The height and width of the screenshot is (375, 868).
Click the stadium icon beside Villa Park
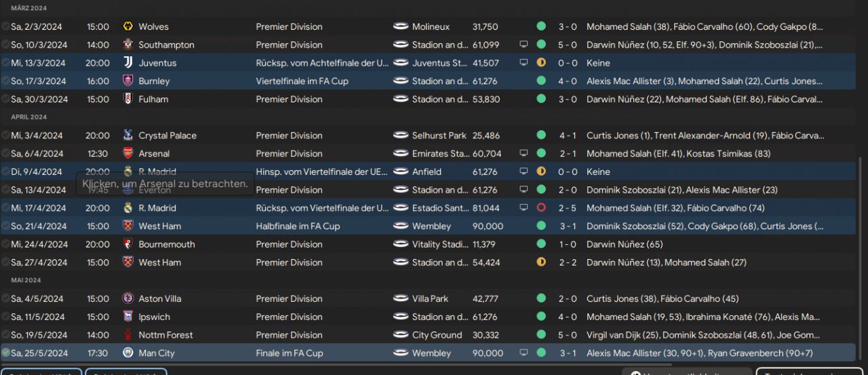point(401,299)
